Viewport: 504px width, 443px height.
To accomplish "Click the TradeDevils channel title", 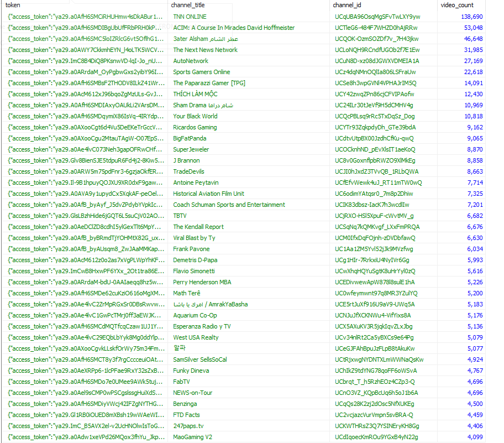I will pyautogui.click(x=188, y=171).
